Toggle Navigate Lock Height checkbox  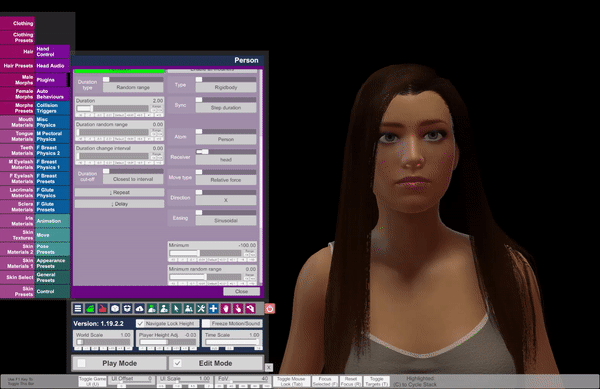[x=140, y=323]
